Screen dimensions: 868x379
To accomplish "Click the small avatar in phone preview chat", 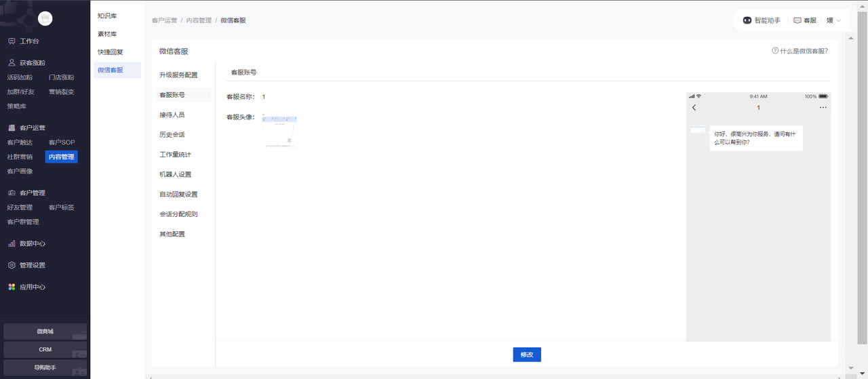I will click(x=698, y=129).
